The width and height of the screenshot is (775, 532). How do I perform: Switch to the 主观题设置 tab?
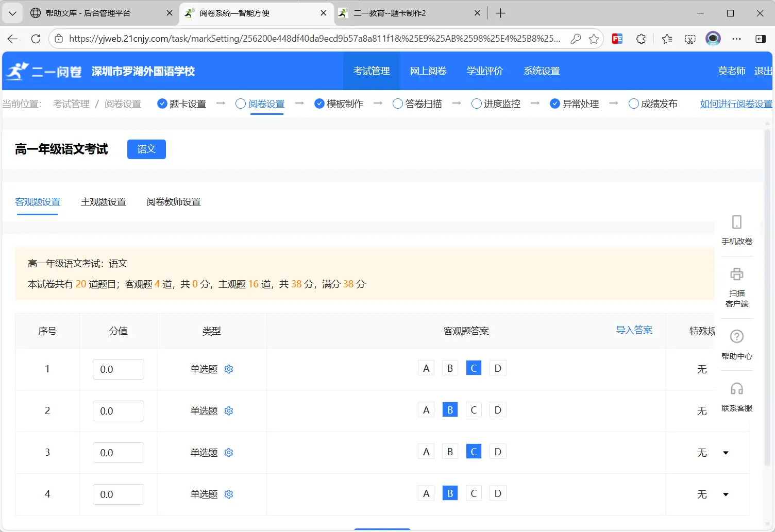[103, 201]
